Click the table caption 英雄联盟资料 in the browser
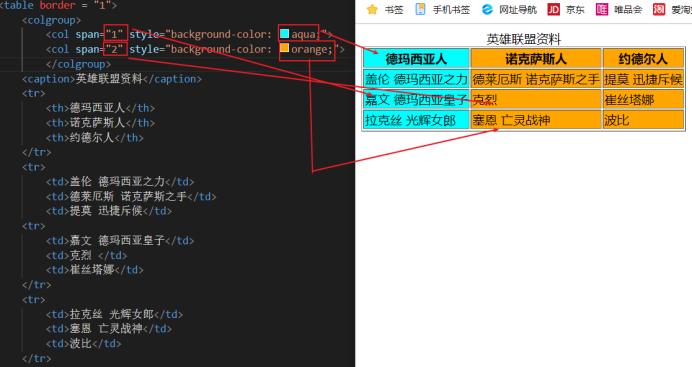This screenshot has height=367, width=692. 523,39
